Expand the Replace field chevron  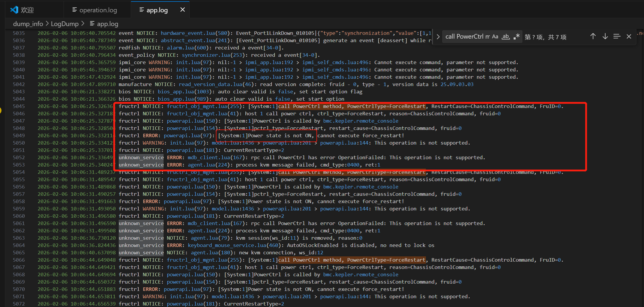click(x=438, y=37)
